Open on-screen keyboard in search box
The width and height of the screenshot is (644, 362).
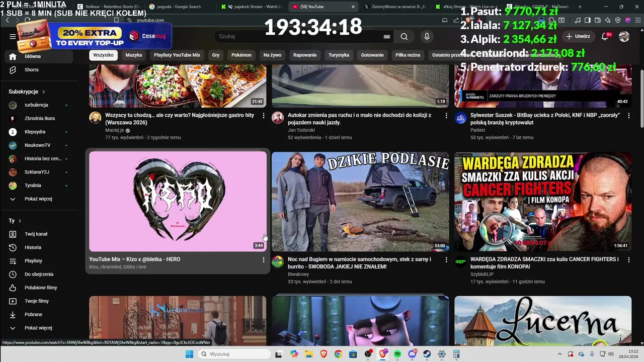387,37
